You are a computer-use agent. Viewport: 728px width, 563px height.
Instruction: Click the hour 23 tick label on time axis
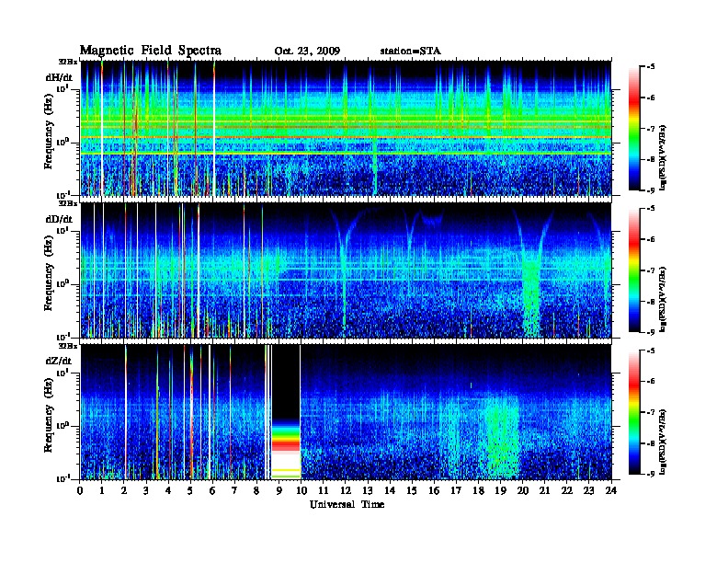point(588,490)
